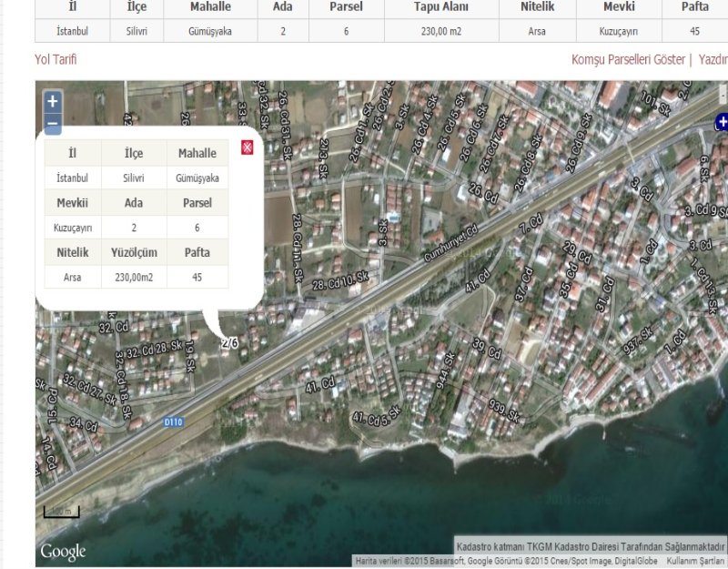Zoom in with the map plus button
The height and width of the screenshot is (569, 728).
pyautogui.click(x=53, y=101)
